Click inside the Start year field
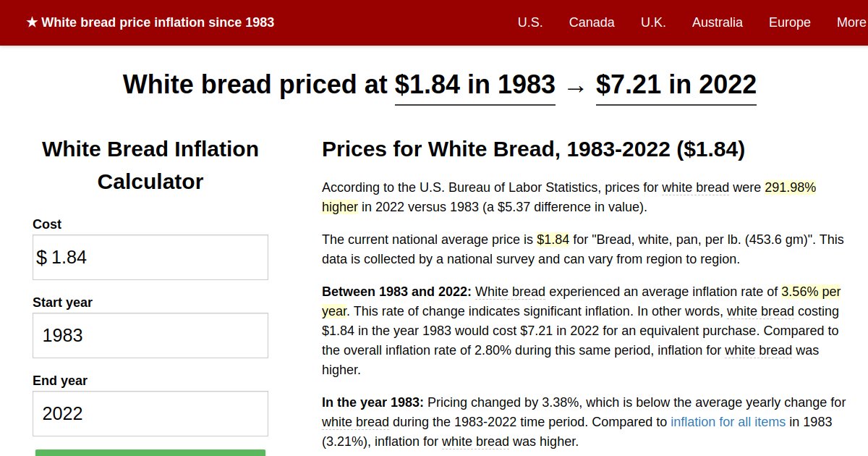 [150, 335]
